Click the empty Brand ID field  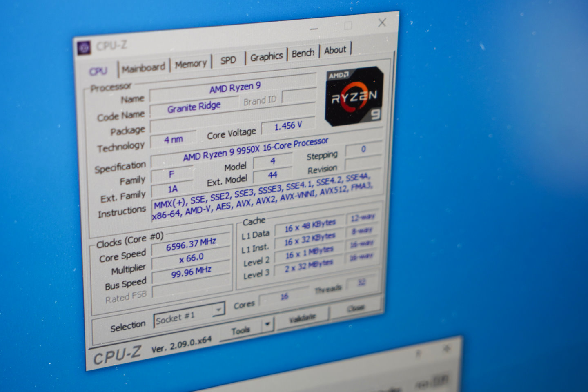[x=299, y=96]
